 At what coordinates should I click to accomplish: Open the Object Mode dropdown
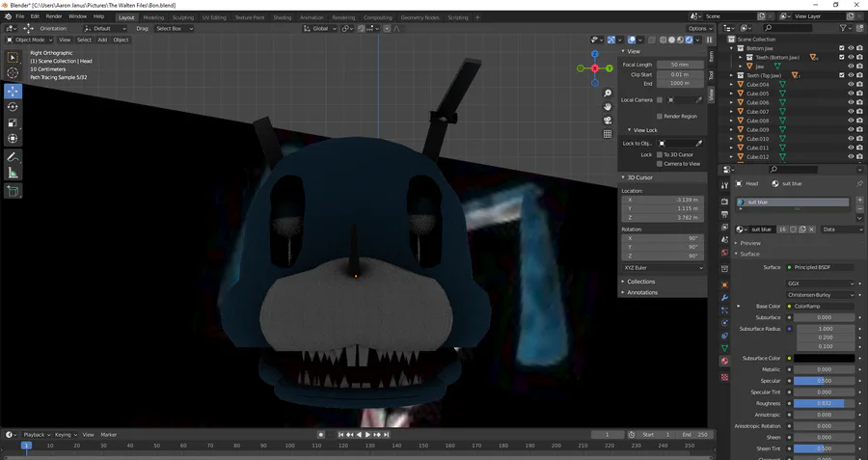click(29, 40)
